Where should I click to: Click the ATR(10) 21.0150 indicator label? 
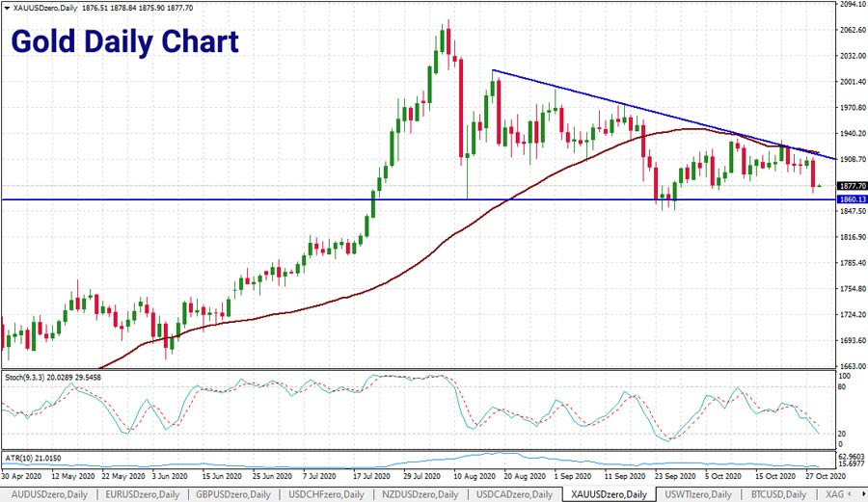click(x=33, y=458)
